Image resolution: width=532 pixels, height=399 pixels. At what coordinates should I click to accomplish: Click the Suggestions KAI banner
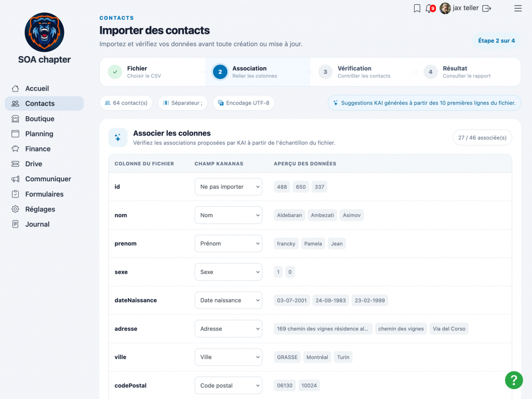tap(424, 103)
